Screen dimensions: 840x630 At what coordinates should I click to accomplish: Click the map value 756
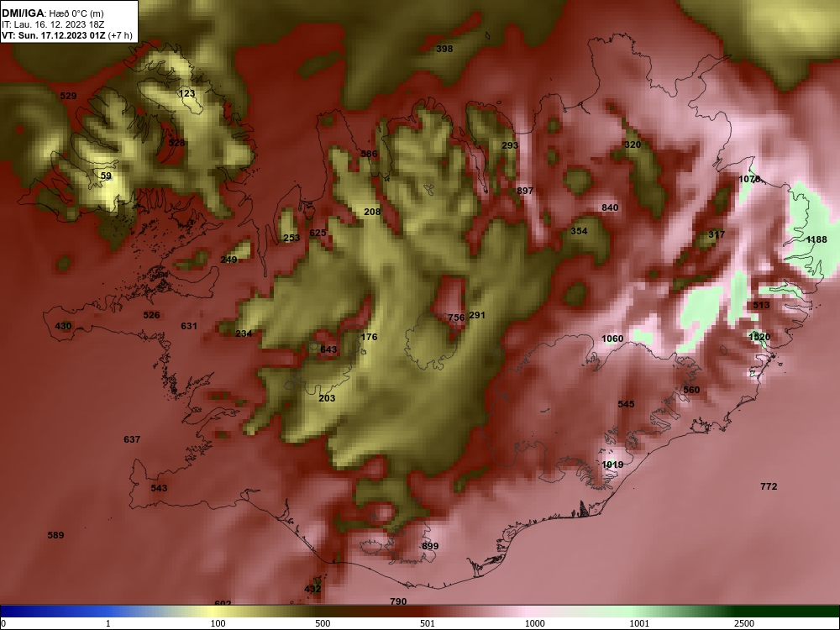[456, 318]
